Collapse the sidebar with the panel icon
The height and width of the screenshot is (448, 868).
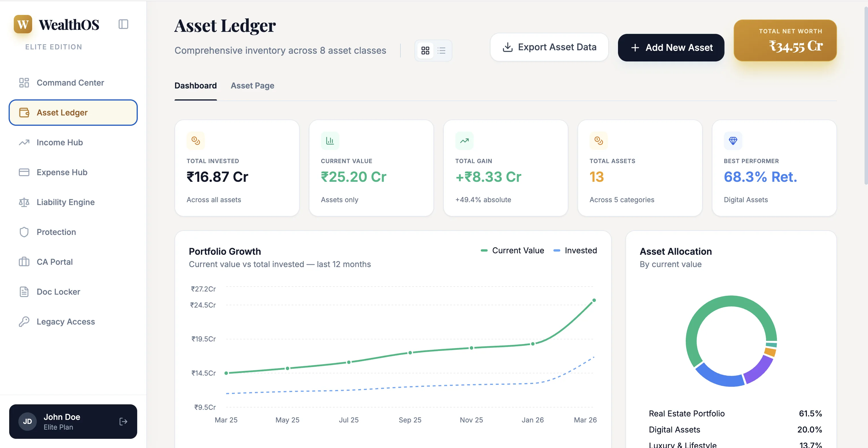[x=123, y=24]
